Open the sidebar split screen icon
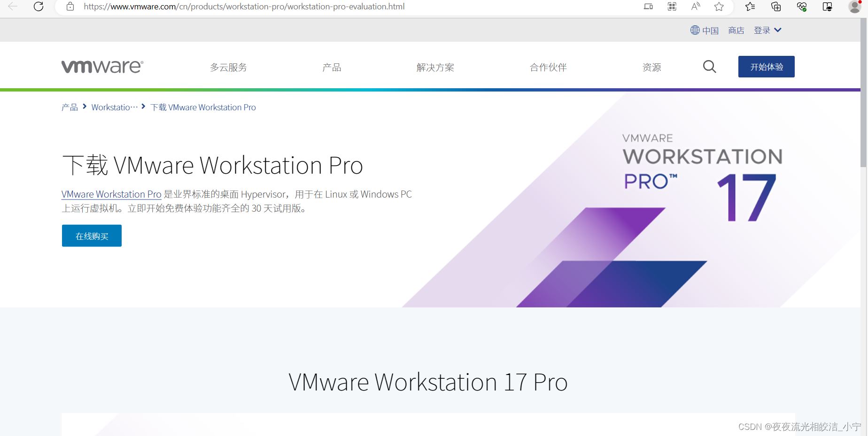The image size is (868, 436). click(828, 7)
